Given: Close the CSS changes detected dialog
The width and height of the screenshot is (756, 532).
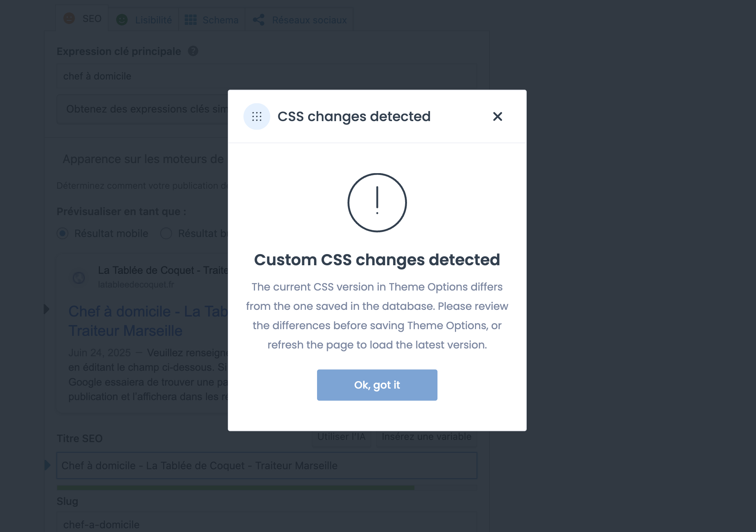Looking at the screenshot, I should click(x=497, y=116).
